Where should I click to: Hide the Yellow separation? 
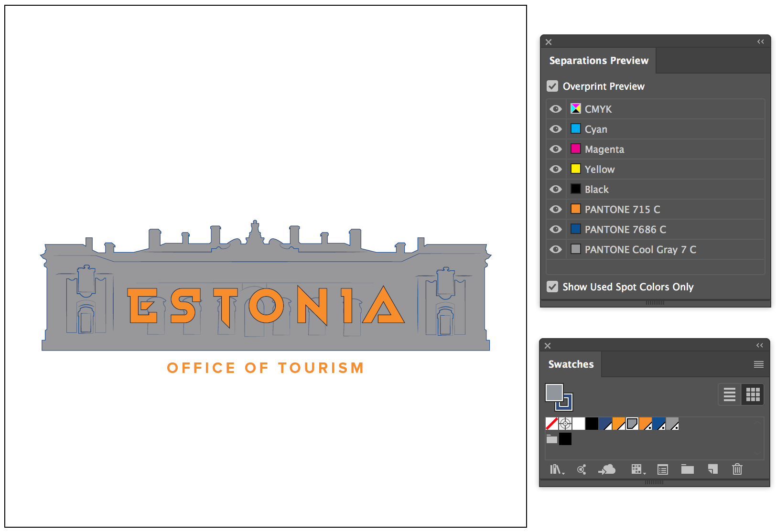(x=556, y=169)
